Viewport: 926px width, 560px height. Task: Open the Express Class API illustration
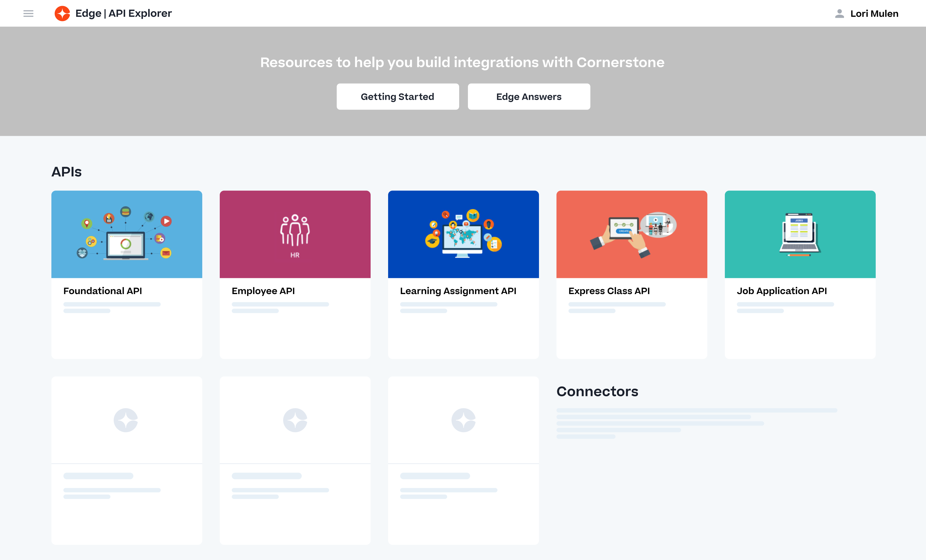click(632, 234)
